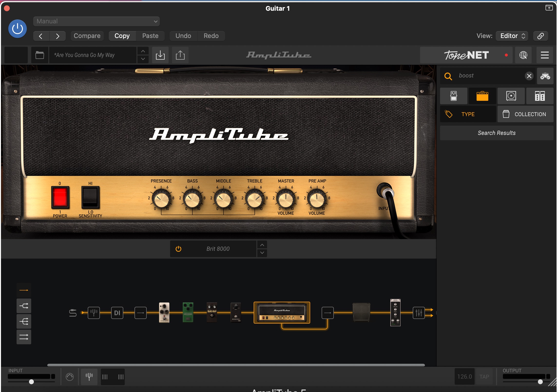Select the cabinets gear tab

point(511,96)
